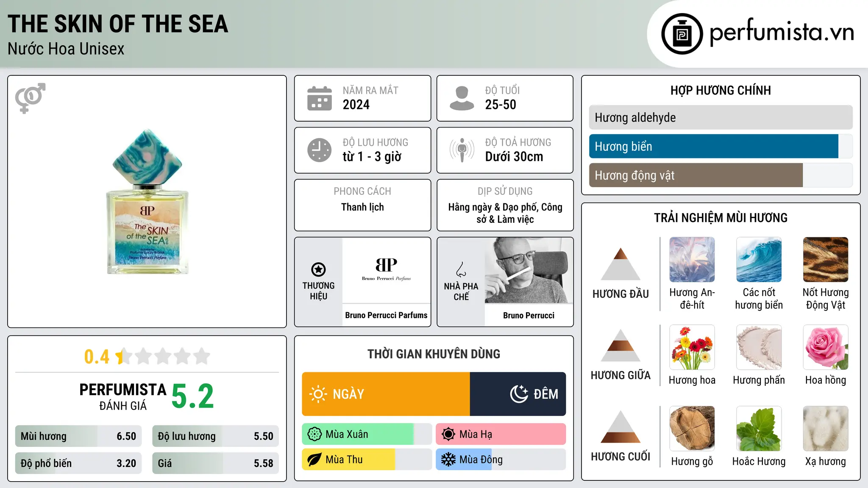Click the Skin of the Sea bottle photo

click(147, 202)
